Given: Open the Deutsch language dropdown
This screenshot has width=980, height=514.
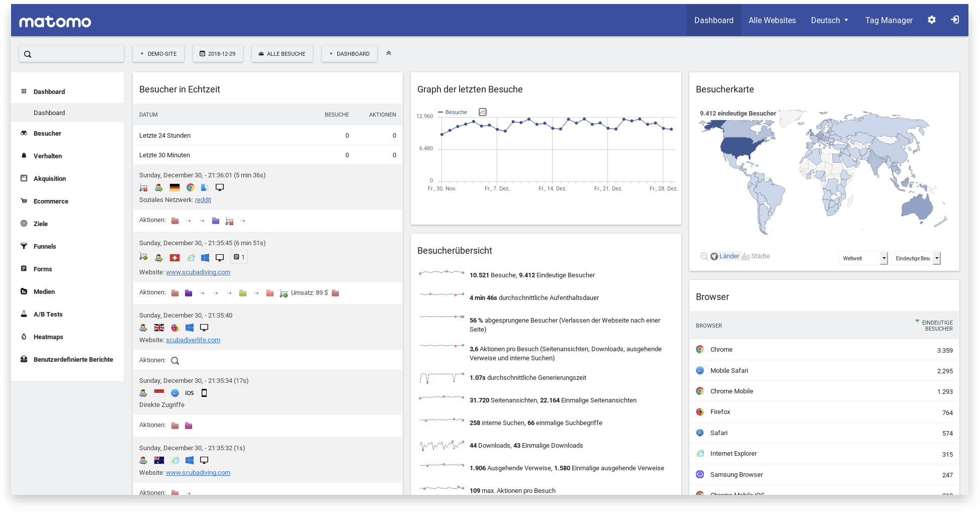Looking at the screenshot, I should click(x=830, y=20).
